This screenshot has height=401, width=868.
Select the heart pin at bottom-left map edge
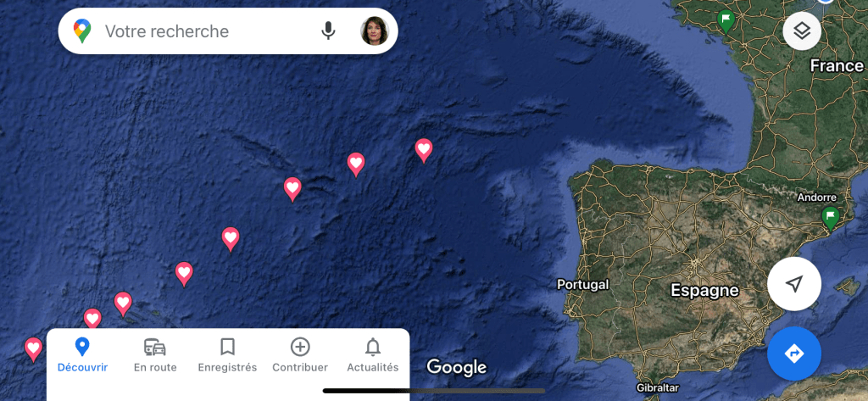pos(33,349)
